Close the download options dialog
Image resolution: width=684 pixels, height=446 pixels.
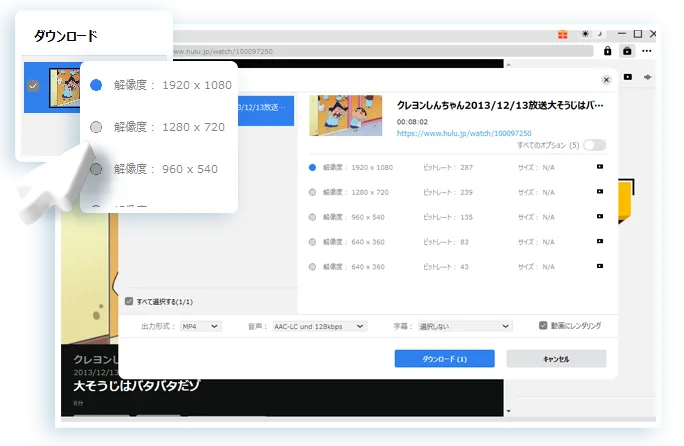pos(606,80)
